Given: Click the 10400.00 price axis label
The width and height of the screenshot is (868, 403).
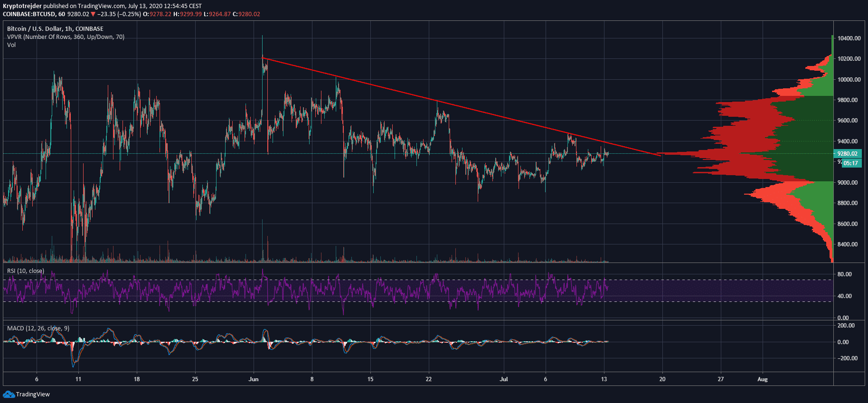Looking at the screenshot, I should (849, 38).
